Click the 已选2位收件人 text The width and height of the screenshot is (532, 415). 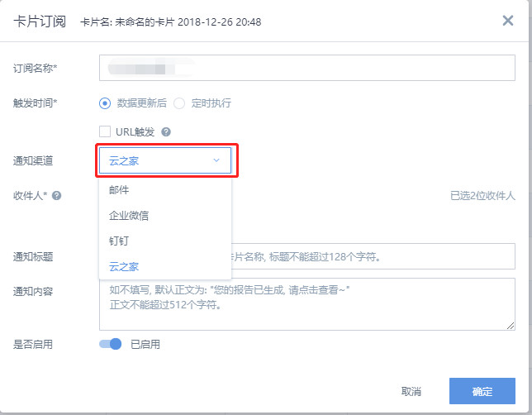point(482,196)
